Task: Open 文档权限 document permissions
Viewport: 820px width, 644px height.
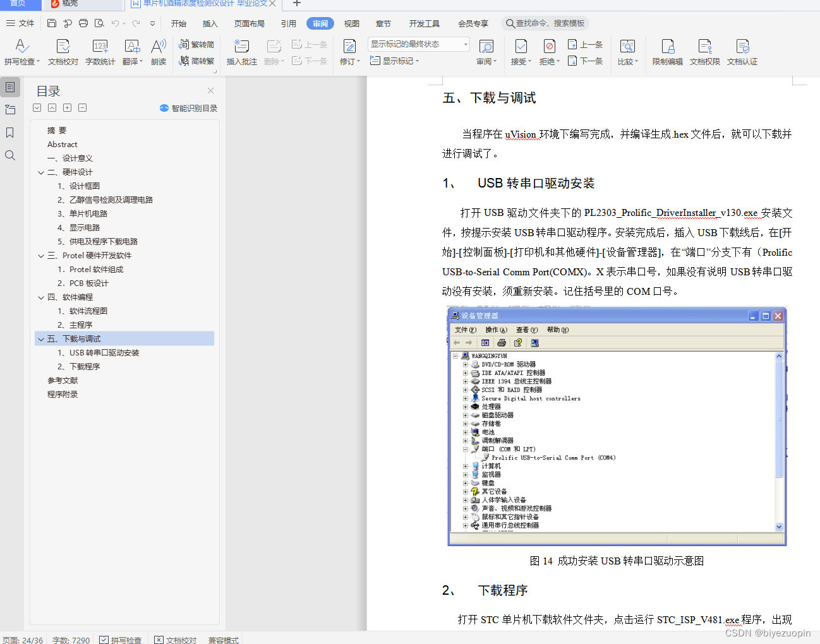Action: coord(704,52)
